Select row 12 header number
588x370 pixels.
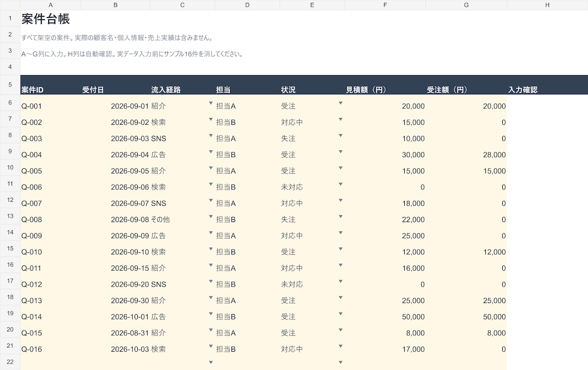(x=10, y=199)
